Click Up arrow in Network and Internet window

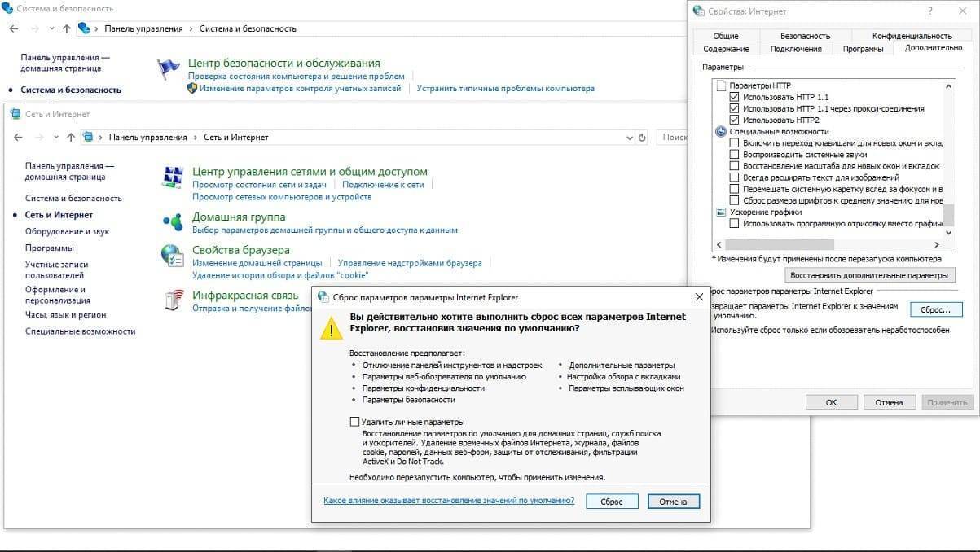tap(70, 138)
